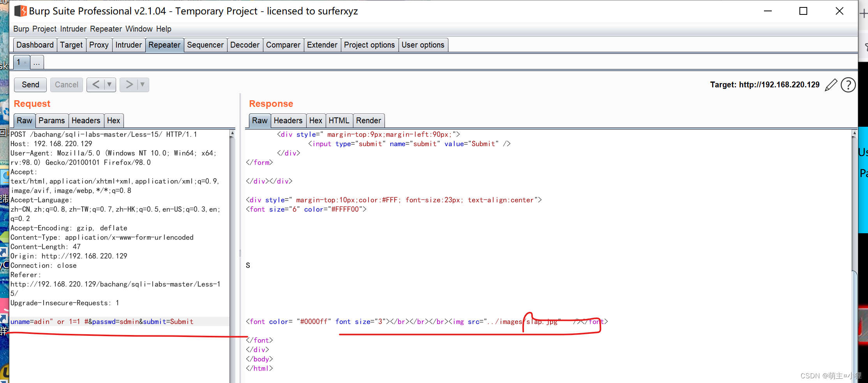Close repeater tab 1 with its x
Viewport: 868px width, 383px height.
[x=25, y=62]
